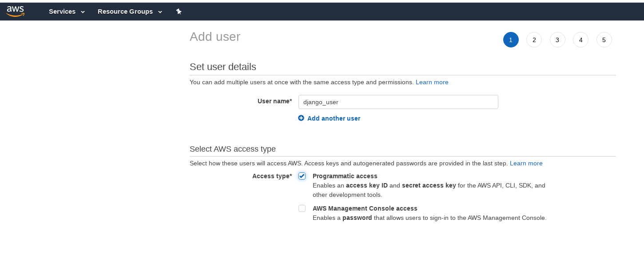Open the step 5 circle indicator

tap(604, 40)
